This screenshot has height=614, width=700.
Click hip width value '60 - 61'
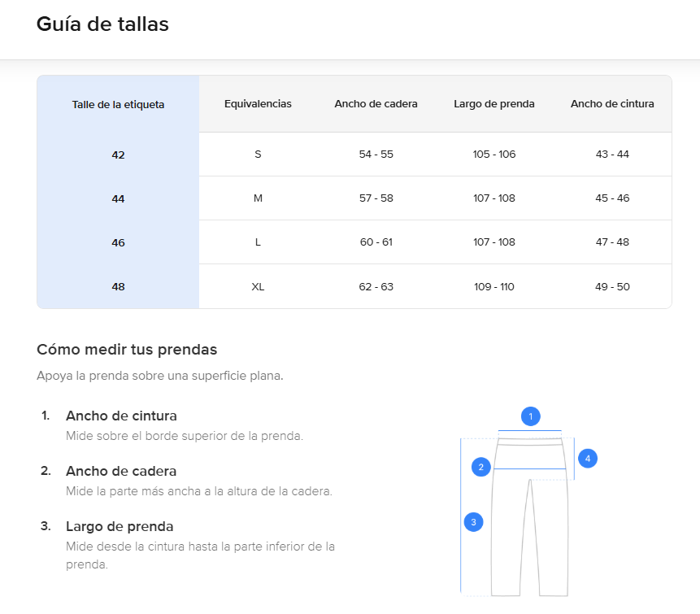376,242
